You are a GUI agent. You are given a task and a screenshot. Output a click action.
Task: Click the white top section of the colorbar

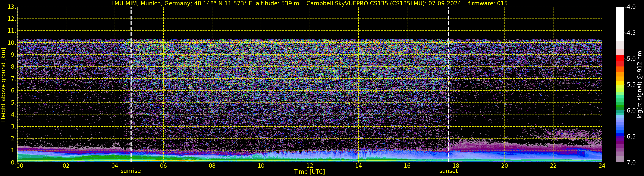tap(620, 24)
